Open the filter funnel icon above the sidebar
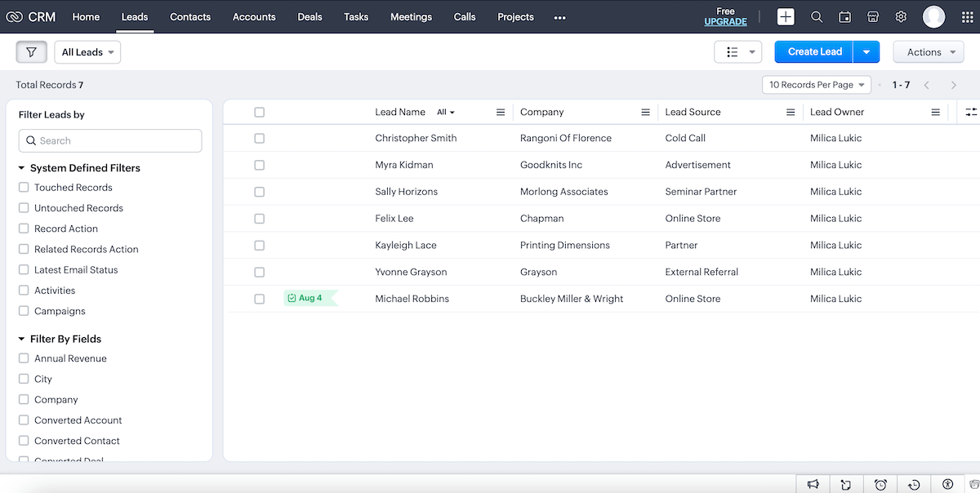 tap(31, 51)
